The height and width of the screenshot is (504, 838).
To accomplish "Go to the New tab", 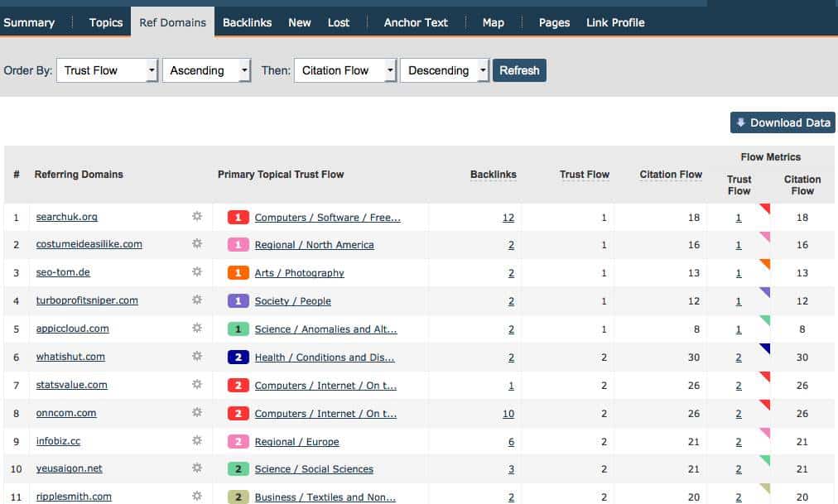I will coord(299,22).
